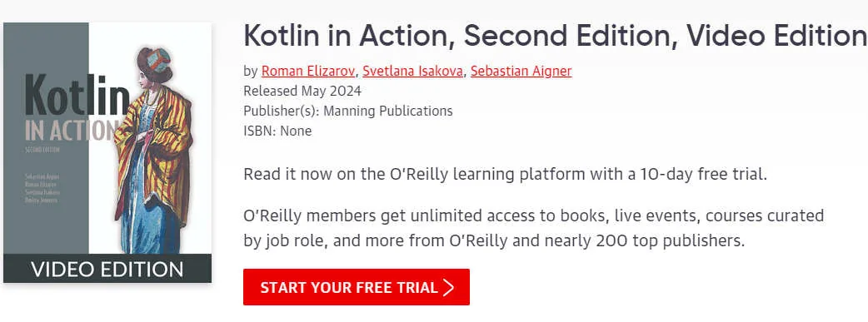Click the chevron arrow on the free trial button
The height and width of the screenshot is (322, 868).
[449, 288]
